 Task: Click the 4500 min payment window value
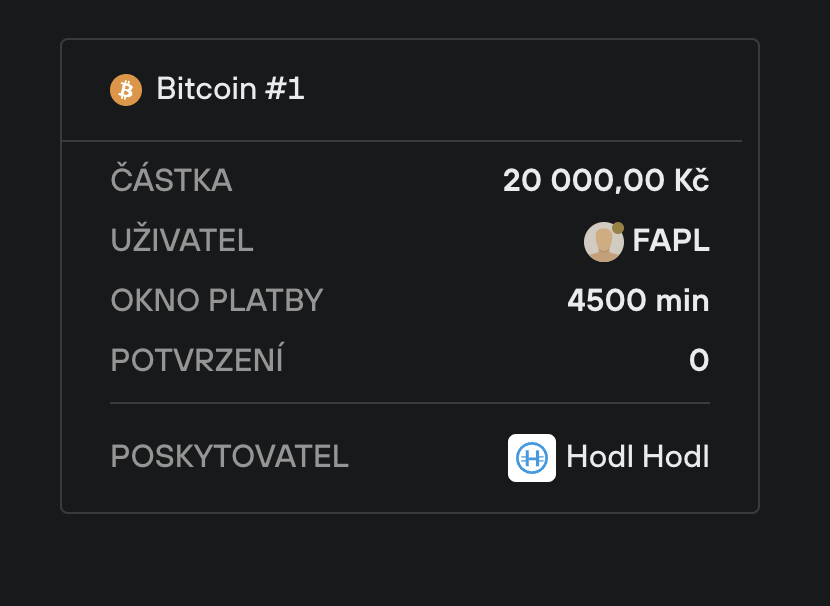click(x=638, y=300)
